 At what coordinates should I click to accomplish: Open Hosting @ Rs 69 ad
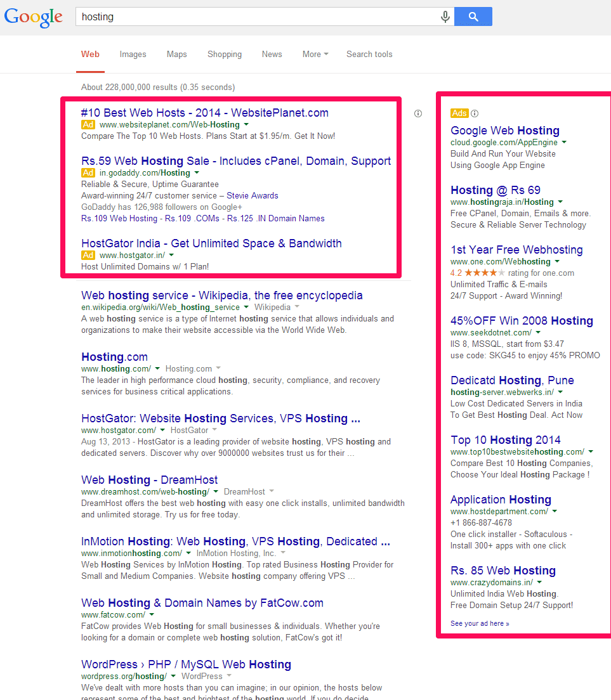coord(496,190)
